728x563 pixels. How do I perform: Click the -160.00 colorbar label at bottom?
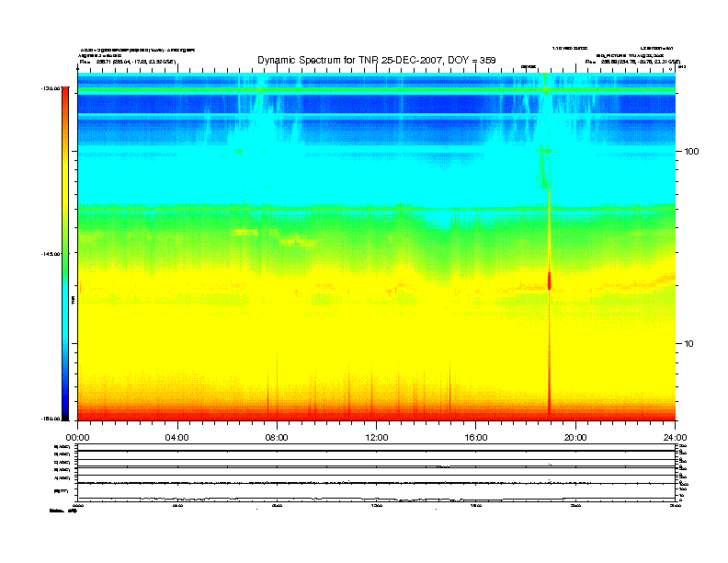point(51,419)
